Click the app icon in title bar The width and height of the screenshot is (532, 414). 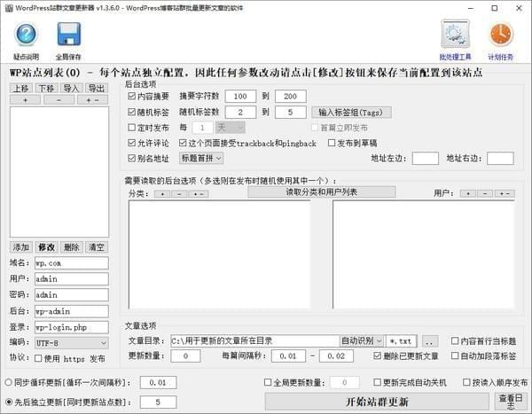(x=9, y=8)
